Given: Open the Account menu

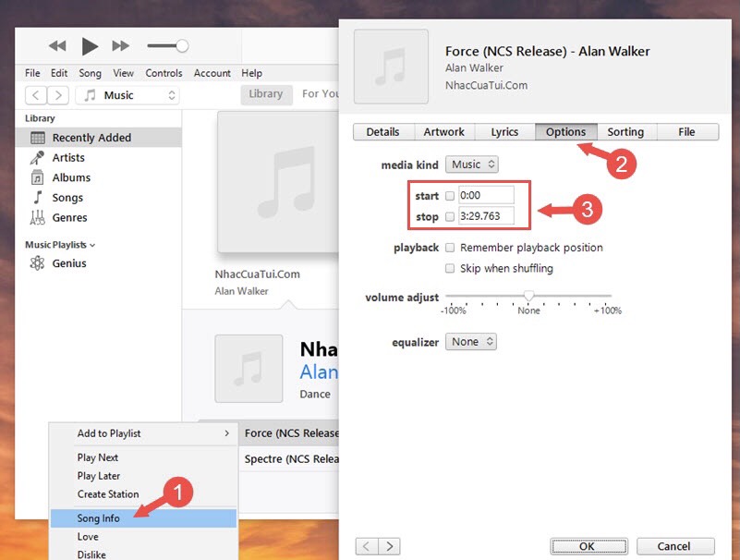Looking at the screenshot, I should [212, 73].
